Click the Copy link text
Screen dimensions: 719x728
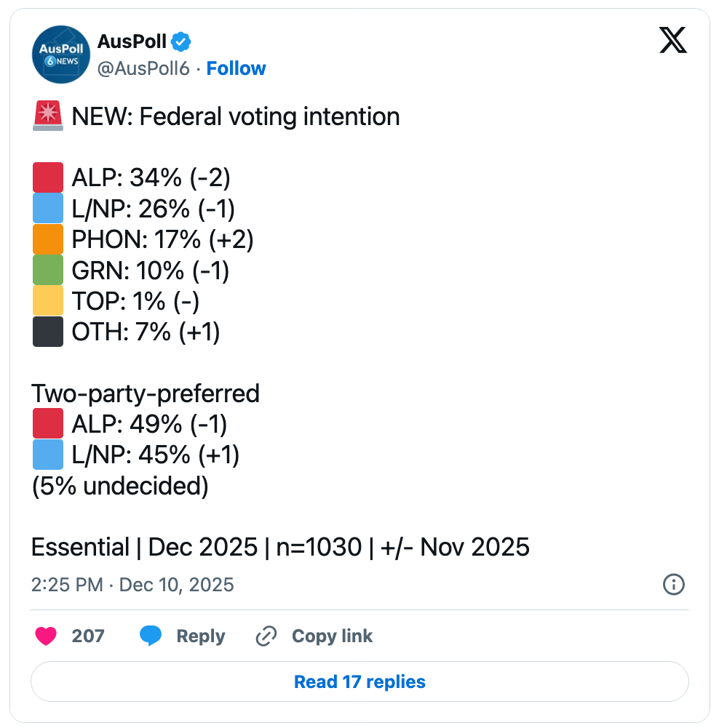pyautogui.click(x=332, y=636)
